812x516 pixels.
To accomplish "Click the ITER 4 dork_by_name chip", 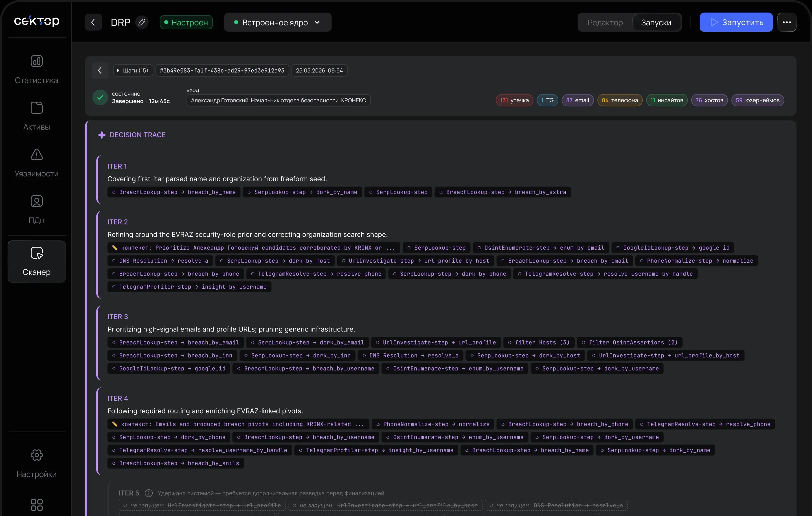I will pyautogui.click(x=655, y=450).
